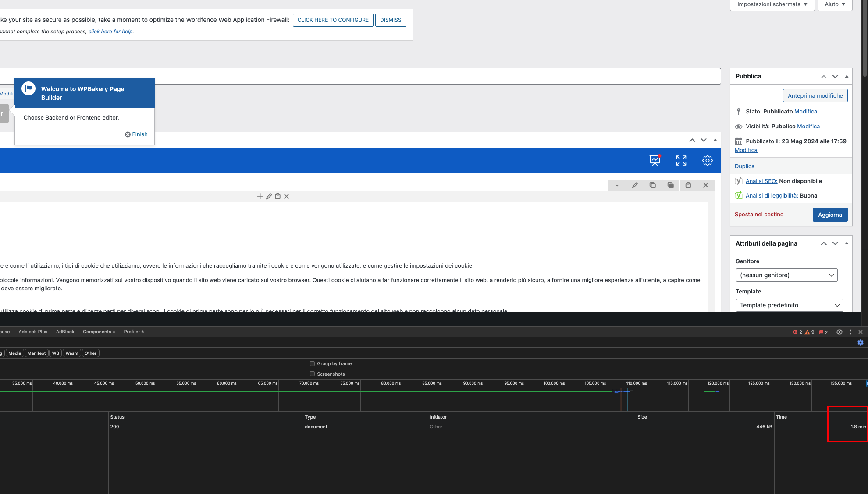868x494 pixels.
Task: Enable Screenshots checkbox
Action: 312,374
